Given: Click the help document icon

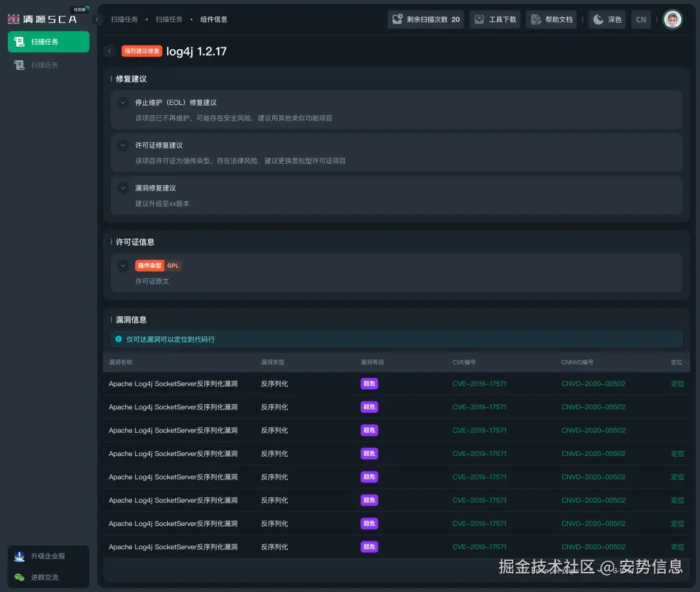Looking at the screenshot, I should 536,19.
